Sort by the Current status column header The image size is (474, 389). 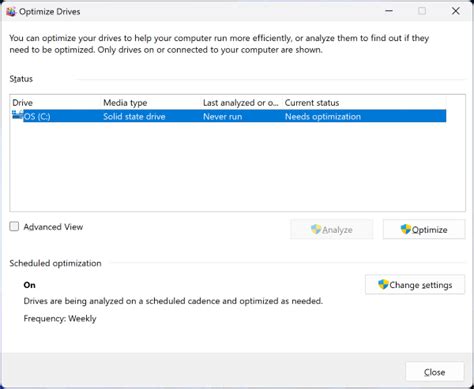pyautogui.click(x=312, y=103)
